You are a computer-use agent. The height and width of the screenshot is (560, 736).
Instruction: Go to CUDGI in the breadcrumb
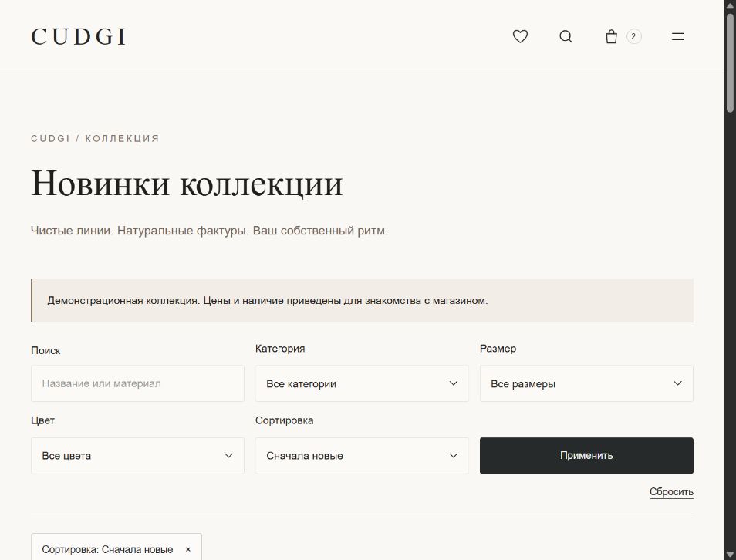50,139
